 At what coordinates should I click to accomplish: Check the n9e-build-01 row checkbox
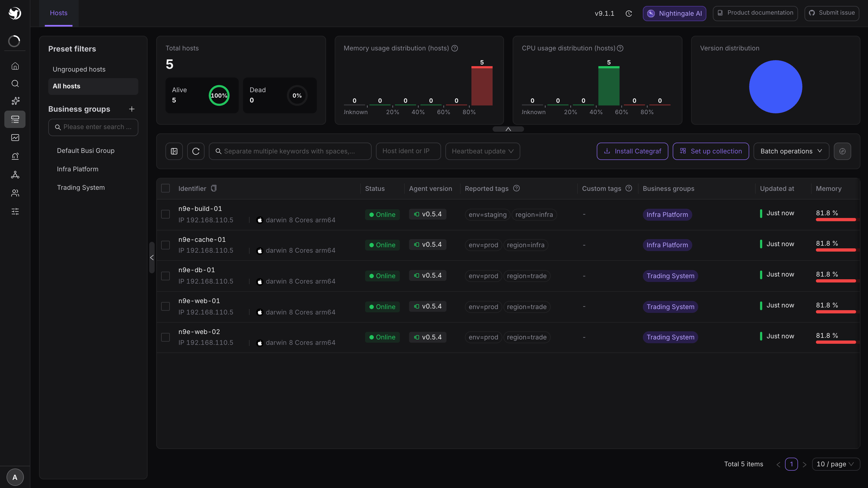click(165, 214)
